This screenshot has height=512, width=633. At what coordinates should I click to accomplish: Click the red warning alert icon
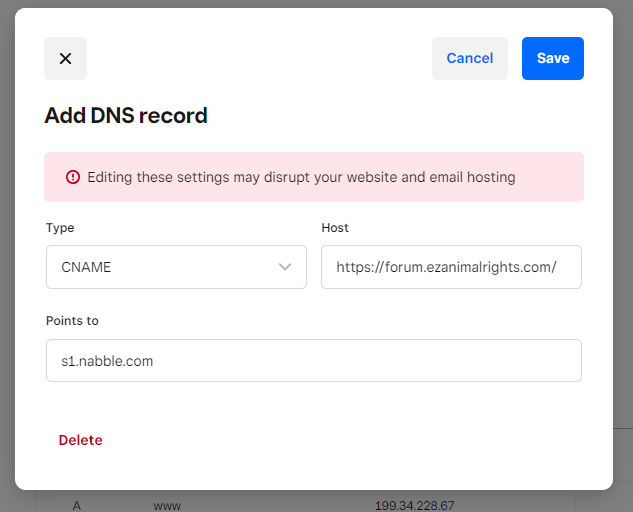click(x=72, y=177)
